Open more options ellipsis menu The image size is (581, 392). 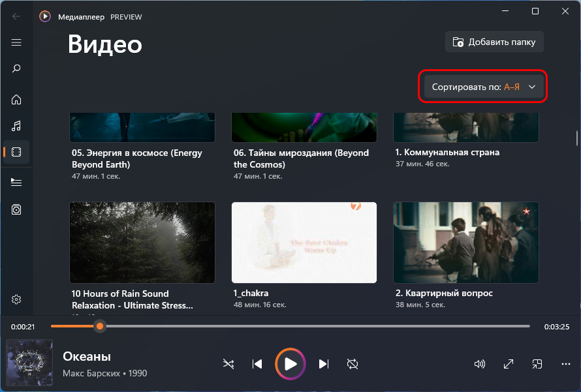coord(566,364)
